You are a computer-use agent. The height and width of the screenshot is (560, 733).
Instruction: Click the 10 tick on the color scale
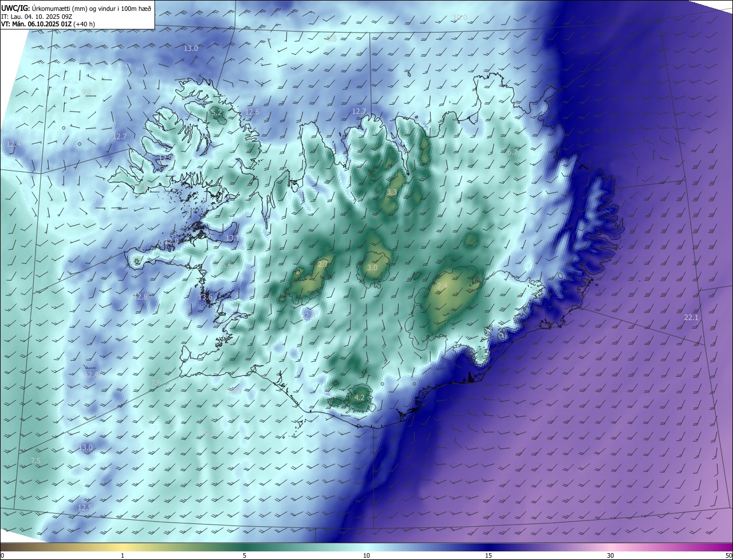[x=366, y=555]
